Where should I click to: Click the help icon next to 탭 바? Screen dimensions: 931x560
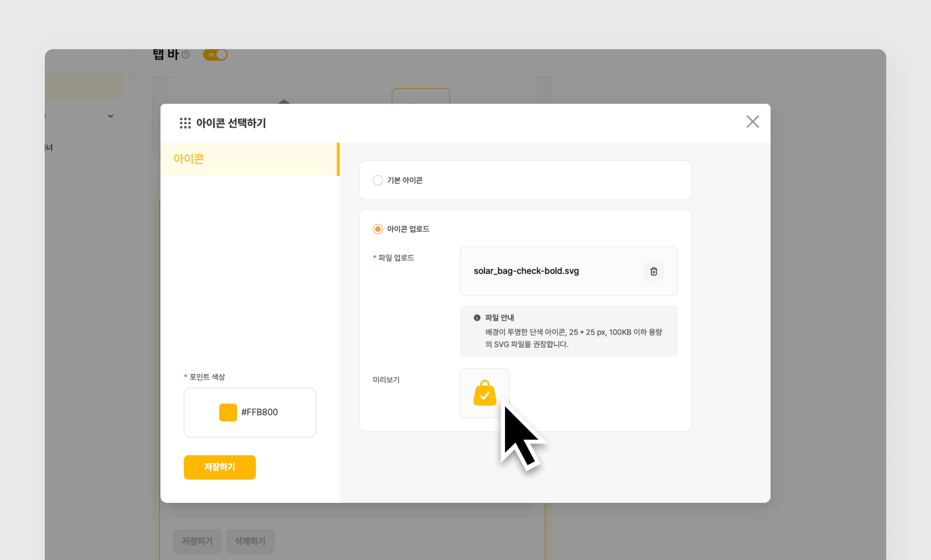185,55
